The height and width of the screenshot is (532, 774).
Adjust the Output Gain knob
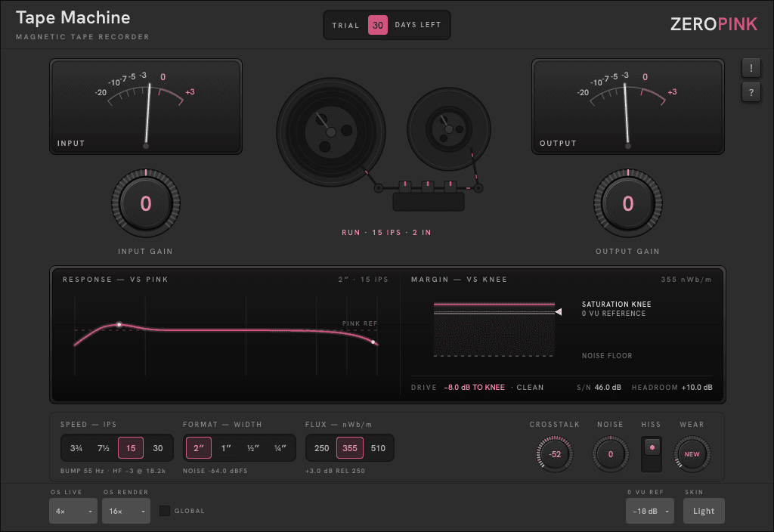pos(628,203)
